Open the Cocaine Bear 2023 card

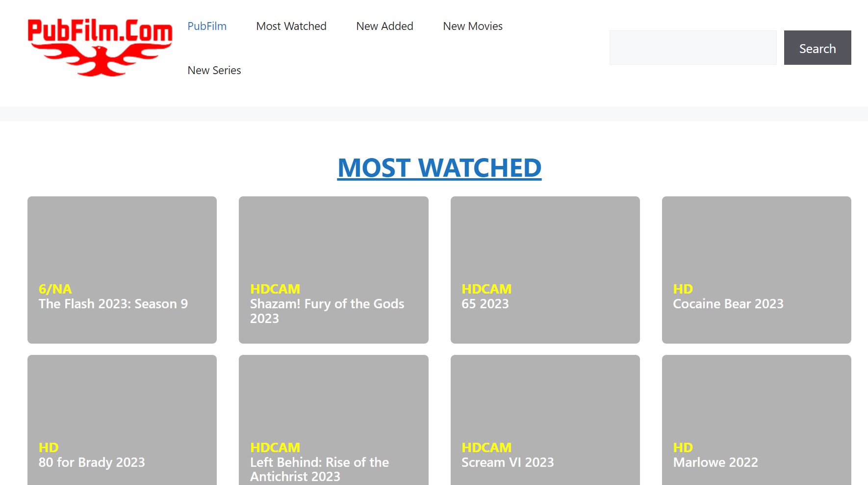(757, 270)
